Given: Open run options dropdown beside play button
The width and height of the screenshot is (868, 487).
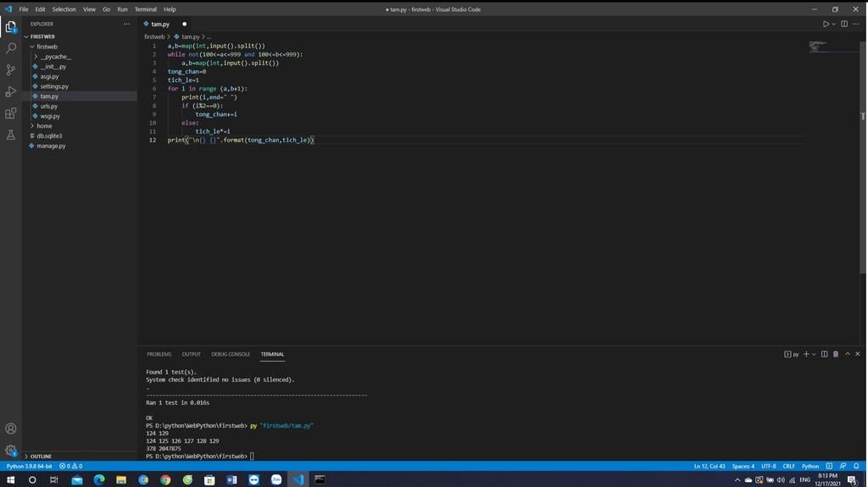Looking at the screenshot, I should [x=834, y=24].
